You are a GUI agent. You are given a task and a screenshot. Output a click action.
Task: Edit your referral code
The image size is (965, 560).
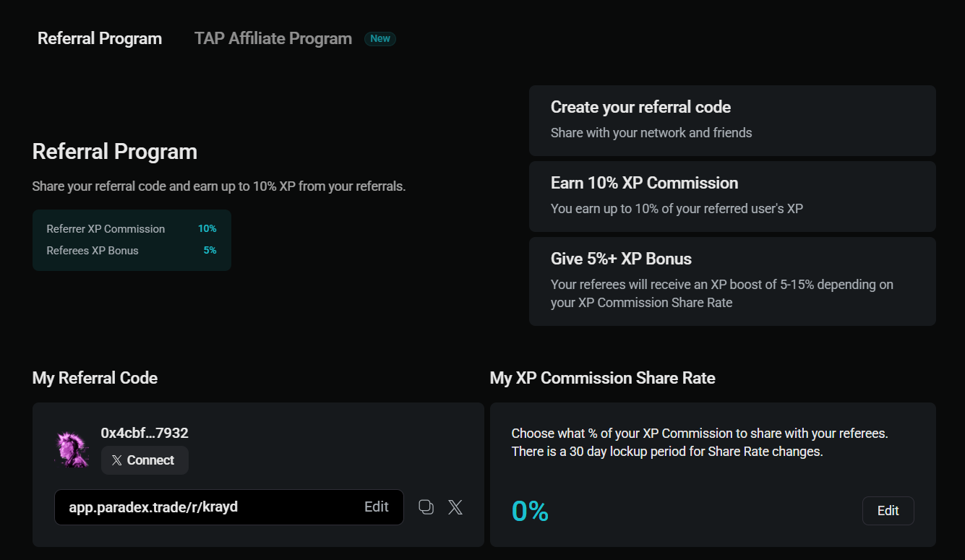pos(376,507)
